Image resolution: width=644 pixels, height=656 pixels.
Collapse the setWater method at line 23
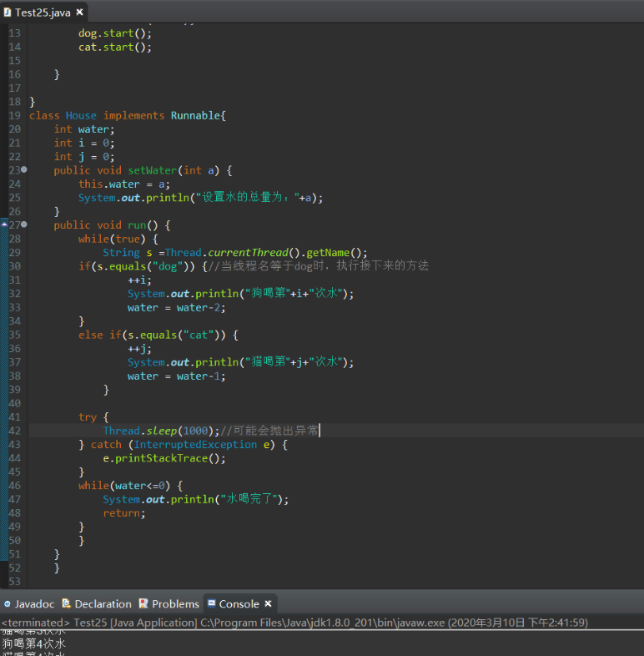[23, 170]
